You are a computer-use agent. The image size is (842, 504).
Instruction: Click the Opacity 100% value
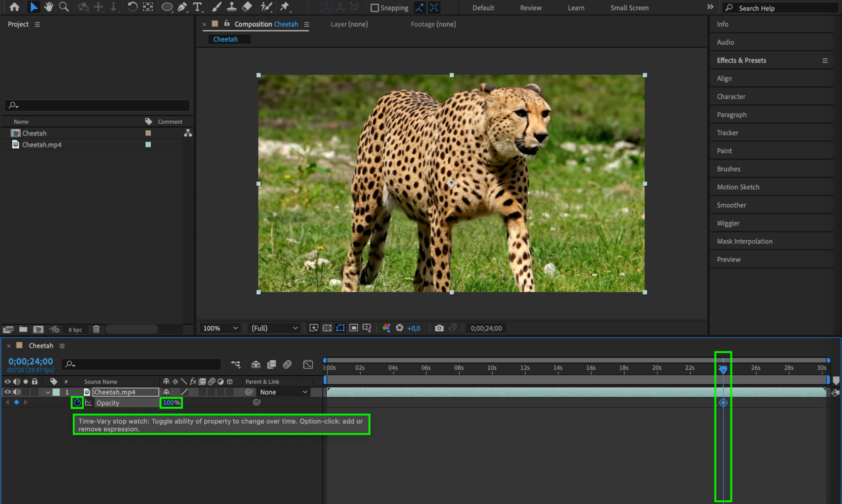171,403
